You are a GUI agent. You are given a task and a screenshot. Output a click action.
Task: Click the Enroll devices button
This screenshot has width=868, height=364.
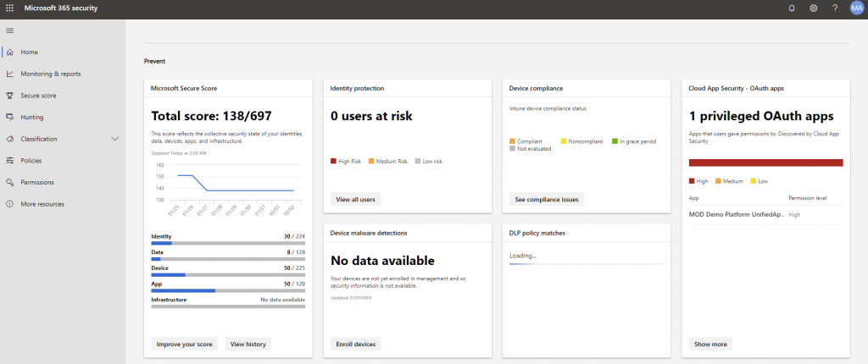tap(355, 344)
